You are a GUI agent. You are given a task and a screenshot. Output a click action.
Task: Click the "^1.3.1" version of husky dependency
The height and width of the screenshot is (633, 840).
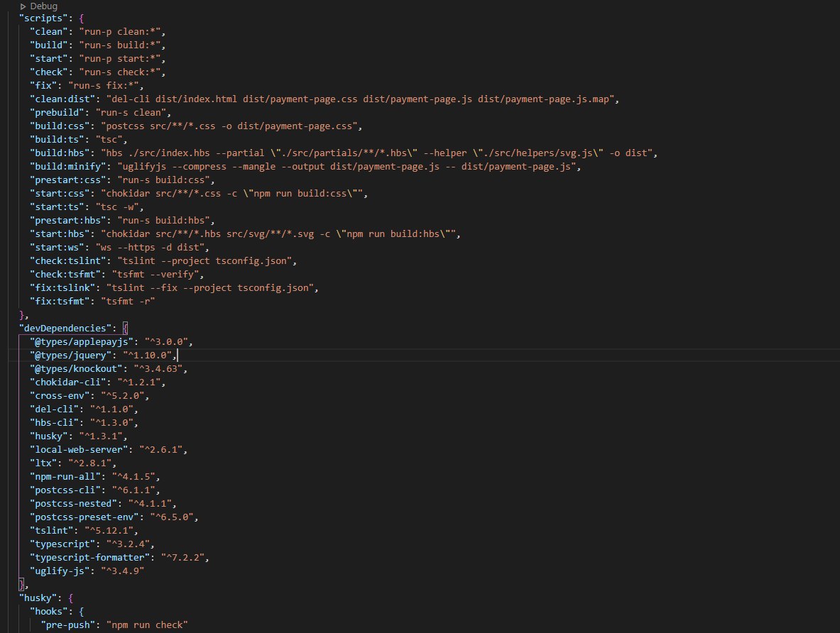coord(101,436)
